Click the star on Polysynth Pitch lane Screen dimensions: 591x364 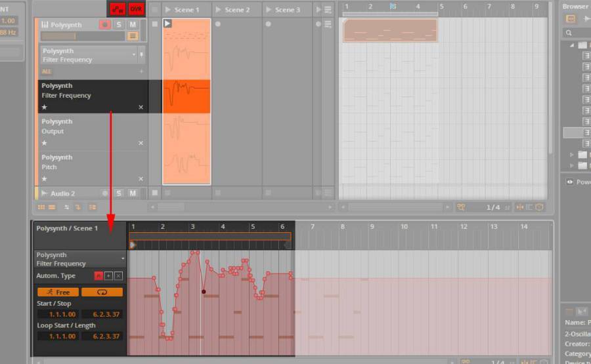[45, 179]
